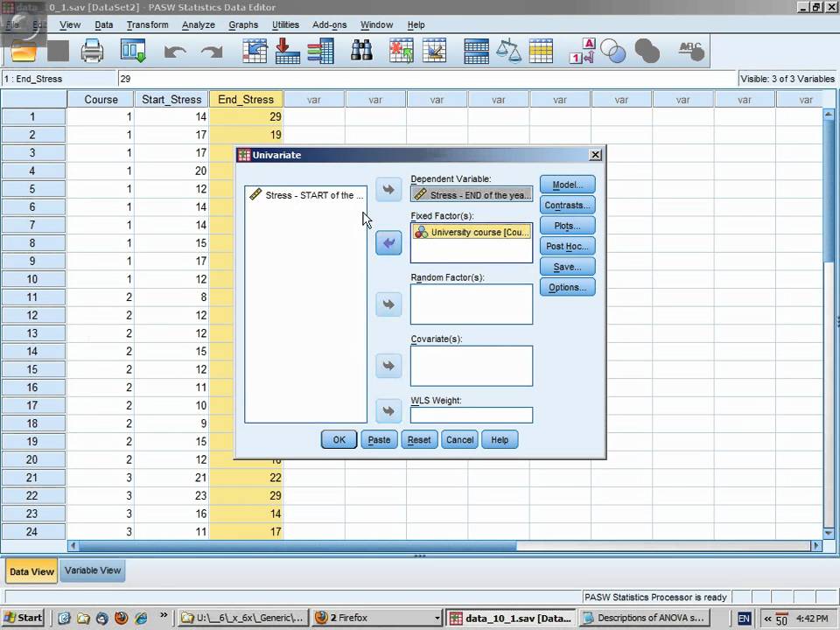The image size is (840, 630).
Task: Open file using folder toolbar icon
Action: click(23, 52)
